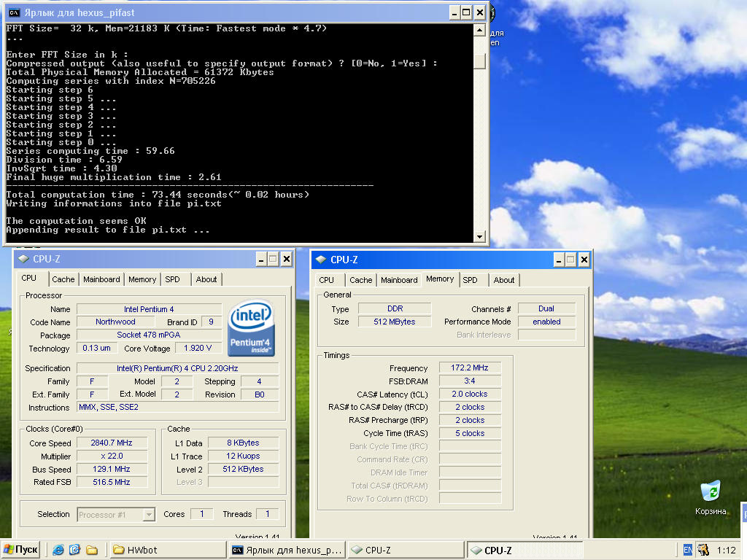Click the L1 Data value '8 KBytes'
Viewport: 747px width, 560px height.
pos(243,443)
